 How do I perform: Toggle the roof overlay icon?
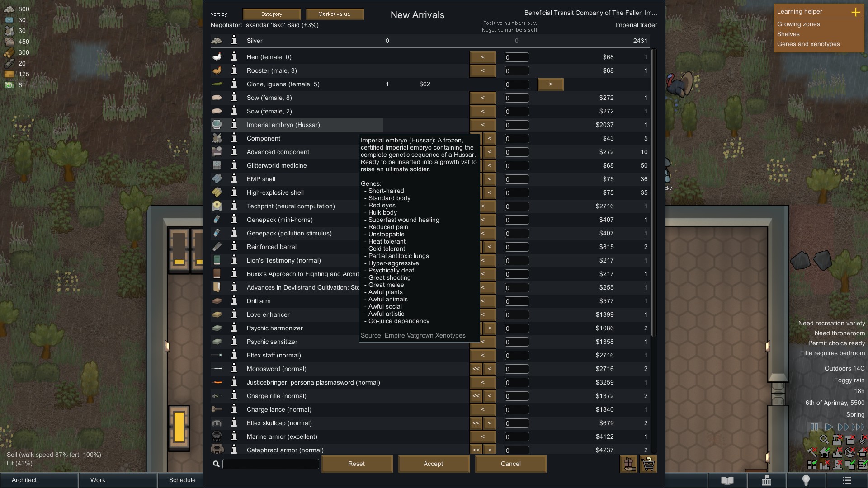863,452
